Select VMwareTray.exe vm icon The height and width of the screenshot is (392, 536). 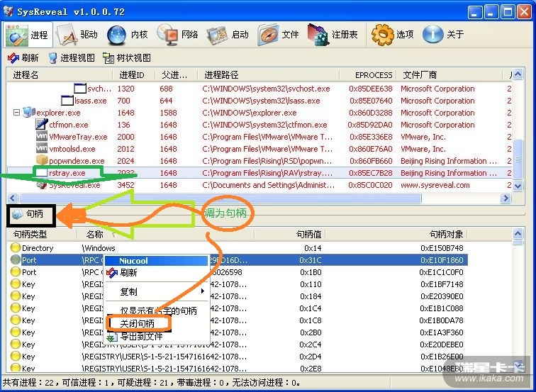(42, 136)
